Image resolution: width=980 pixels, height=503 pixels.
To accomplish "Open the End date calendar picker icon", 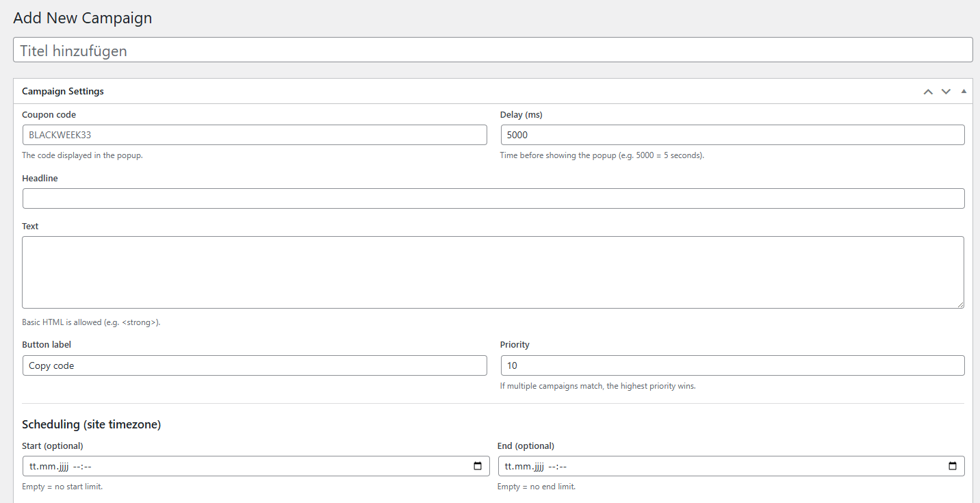I will 953,466.
